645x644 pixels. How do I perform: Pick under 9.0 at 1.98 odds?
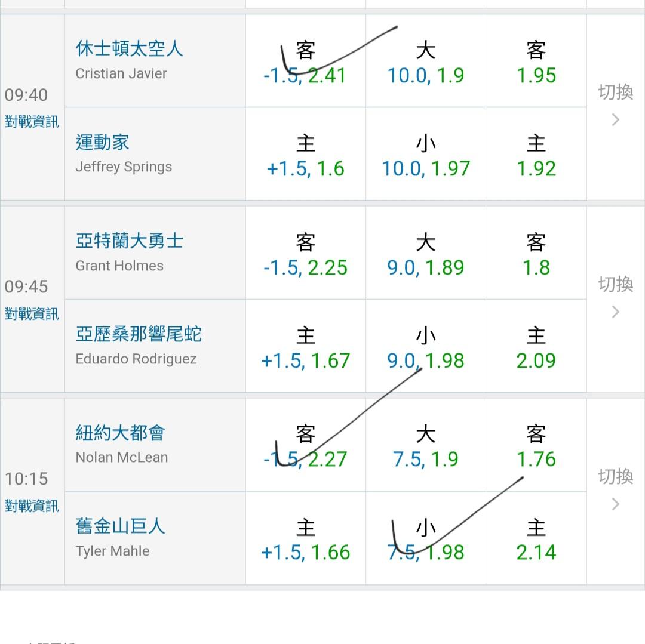(x=425, y=347)
